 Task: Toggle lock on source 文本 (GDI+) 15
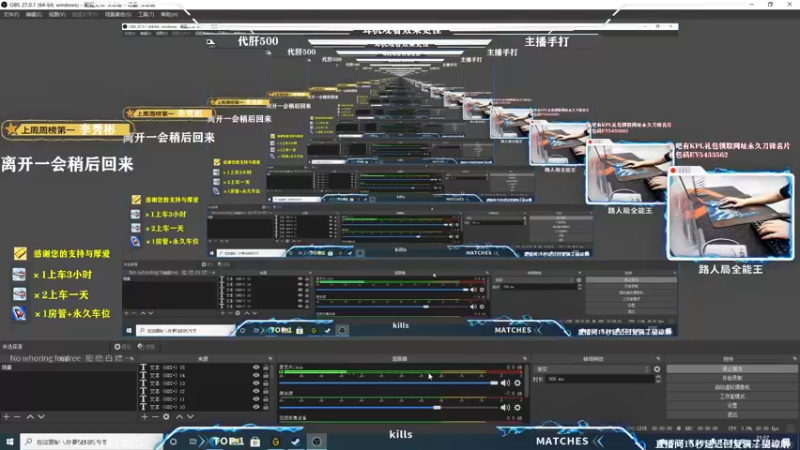(x=265, y=367)
